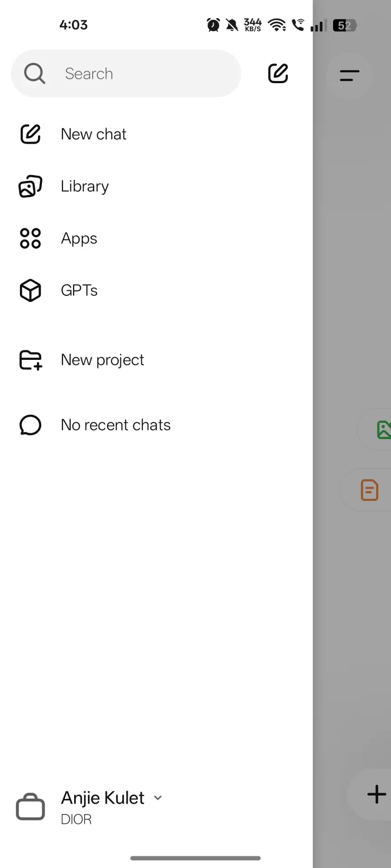Click the magnifying glass search icon
The height and width of the screenshot is (868, 391).
coord(34,73)
